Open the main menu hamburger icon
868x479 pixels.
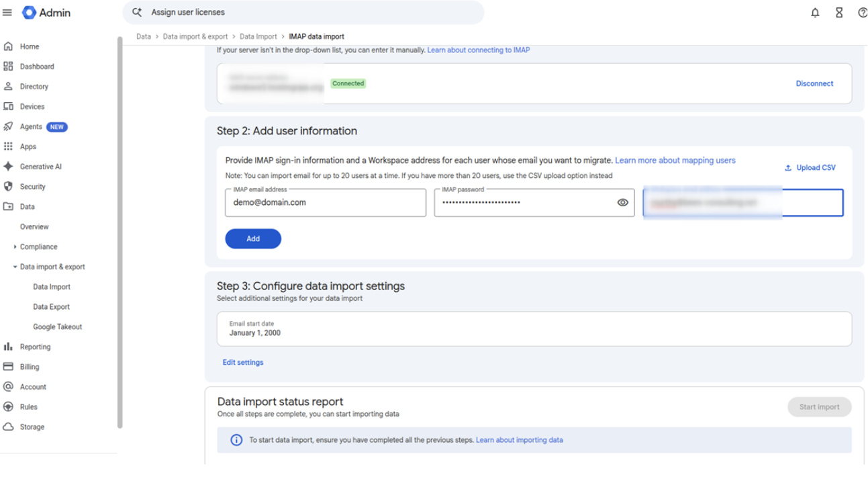click(7, 13)
